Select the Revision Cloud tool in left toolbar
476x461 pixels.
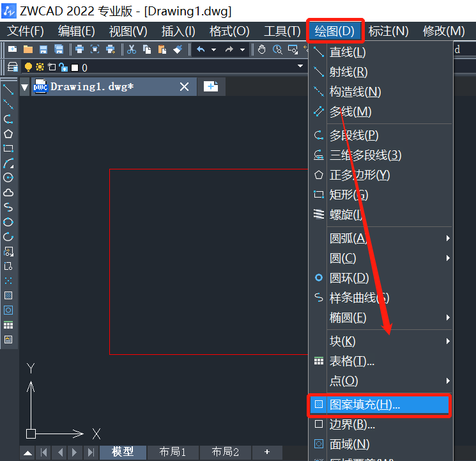(x=8, y=192)
